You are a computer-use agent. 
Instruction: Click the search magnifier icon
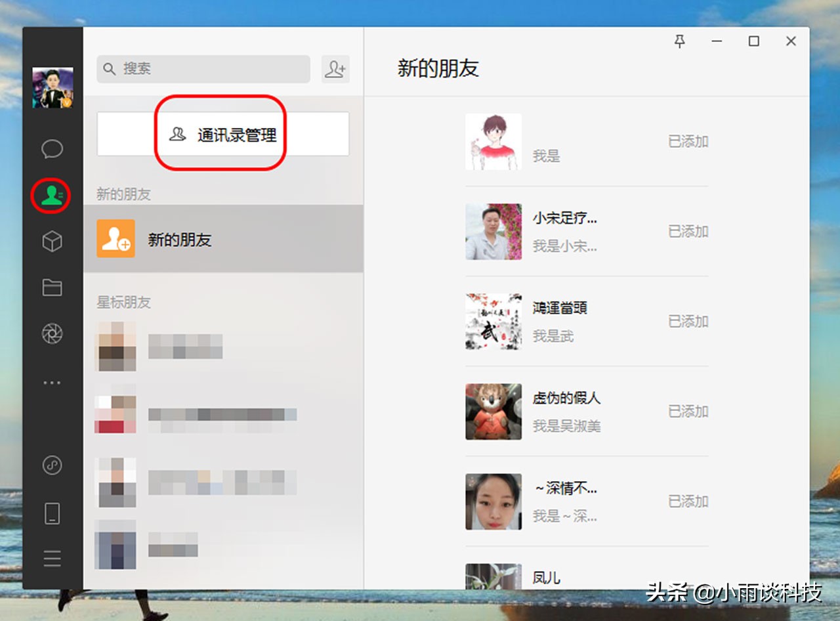point(109,68)
